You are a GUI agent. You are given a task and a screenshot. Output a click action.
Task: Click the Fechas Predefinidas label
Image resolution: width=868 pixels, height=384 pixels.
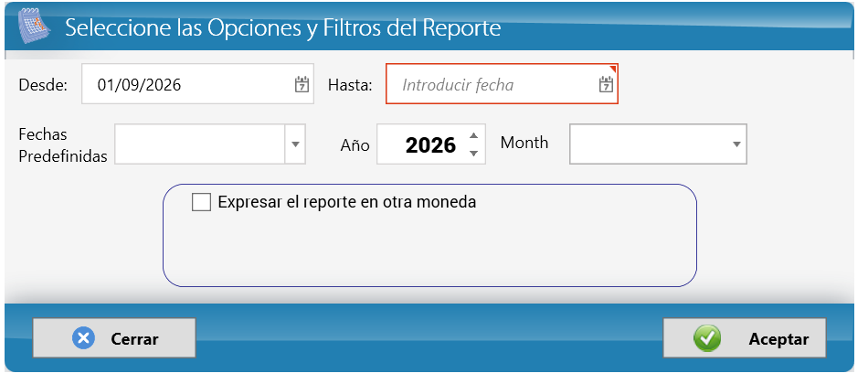click(x=62, y=145)
